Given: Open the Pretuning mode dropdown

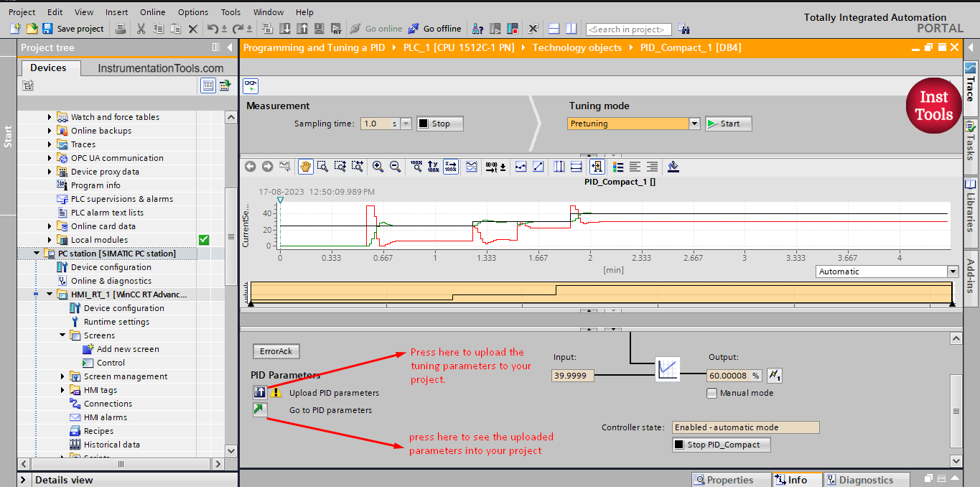Looking at the screenshot, I should point(693,123).
